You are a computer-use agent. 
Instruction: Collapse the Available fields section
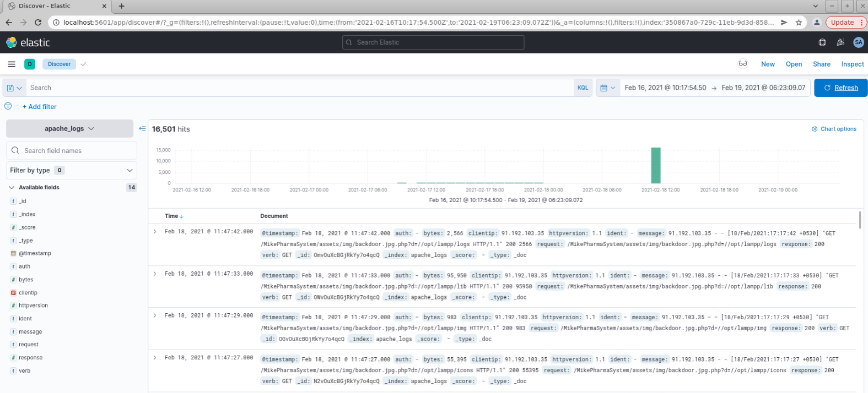click(x=12, y=188)
